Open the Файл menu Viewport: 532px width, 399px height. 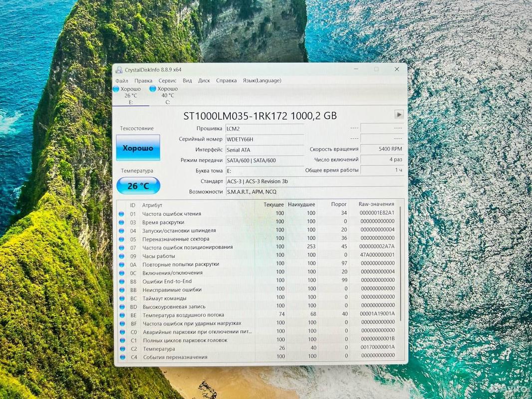(x=122, y=80)
